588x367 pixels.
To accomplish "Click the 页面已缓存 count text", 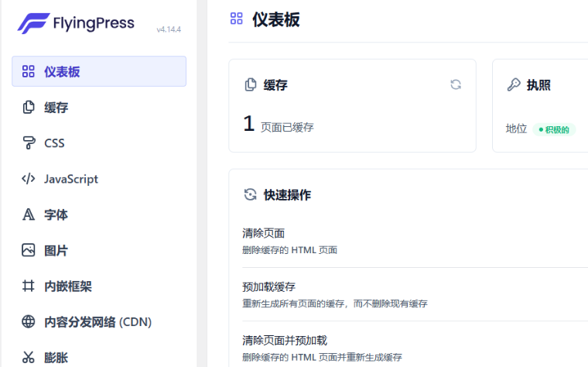I will (287, 128).
